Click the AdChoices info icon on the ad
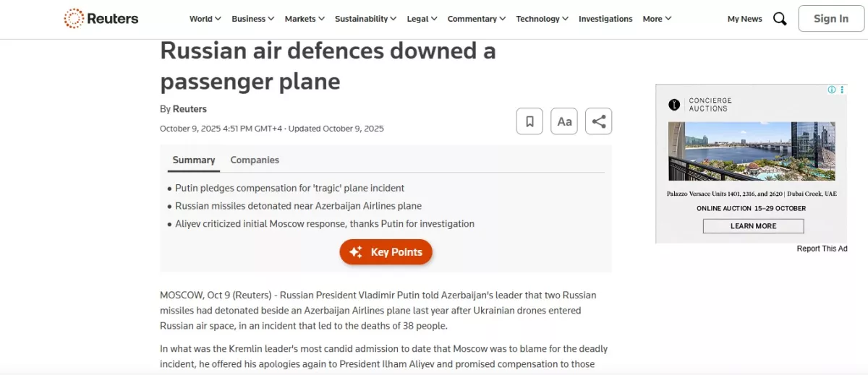Screen dimensions: 868x375 (x=832, y=90)
